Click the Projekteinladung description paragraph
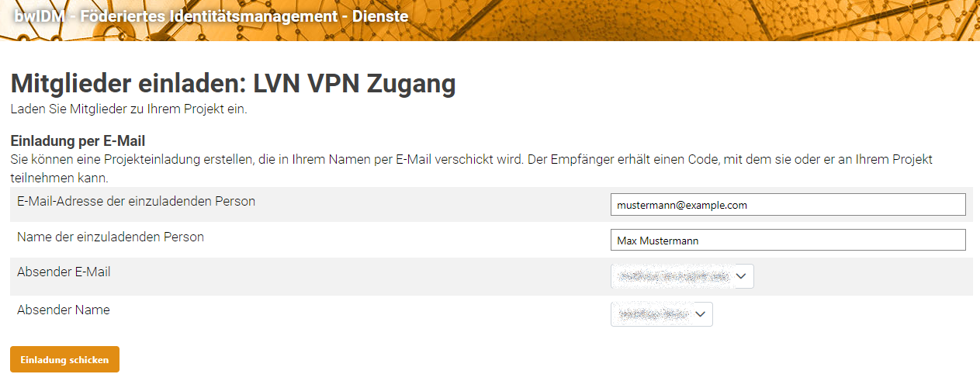 click(466, 160)
